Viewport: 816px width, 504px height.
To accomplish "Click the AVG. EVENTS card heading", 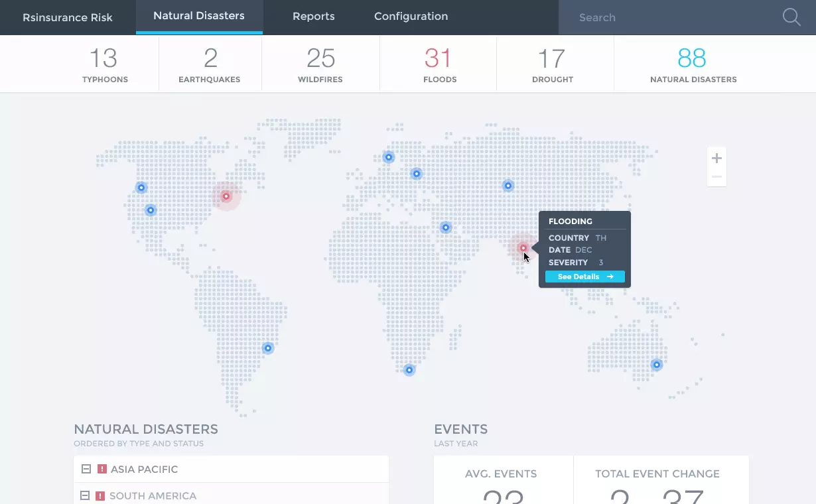I will (501, 473).
